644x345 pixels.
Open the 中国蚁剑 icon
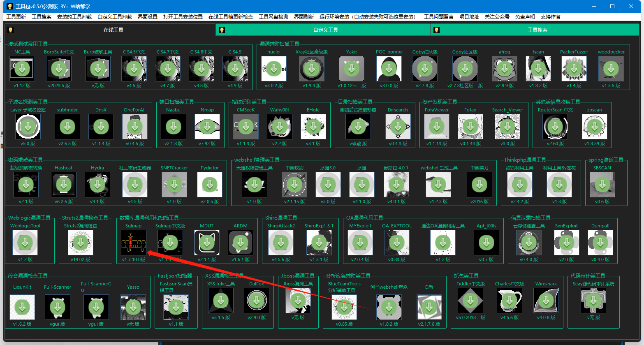(x=294, y=185)
